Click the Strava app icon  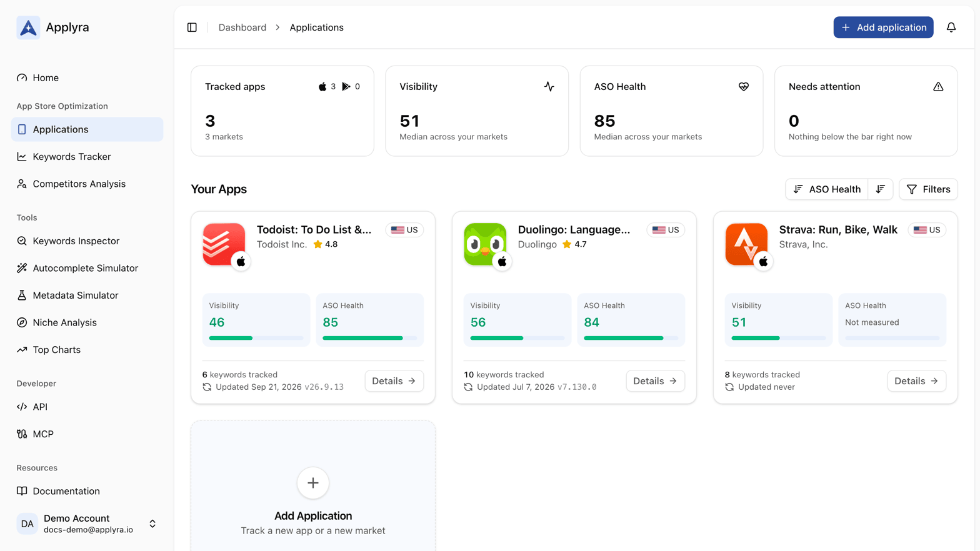click(746, 244)
